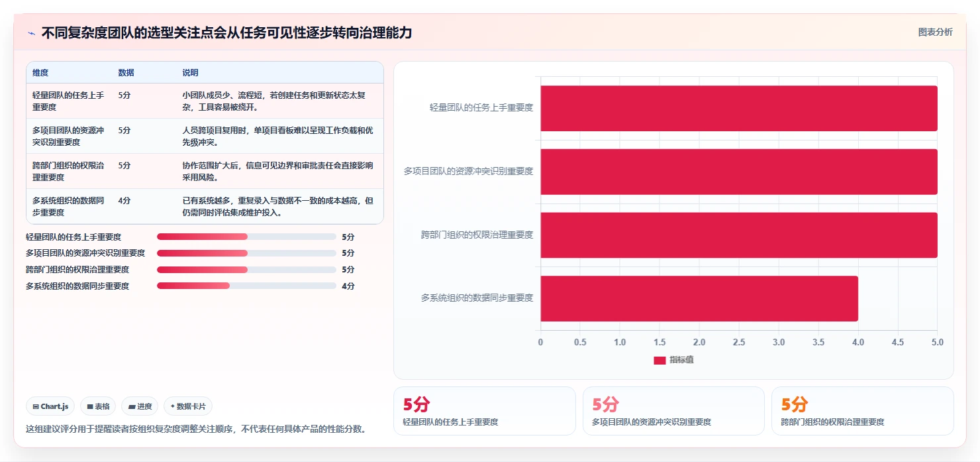Click the description starting 人员跨项目复用时

click(x=278, y=136)
